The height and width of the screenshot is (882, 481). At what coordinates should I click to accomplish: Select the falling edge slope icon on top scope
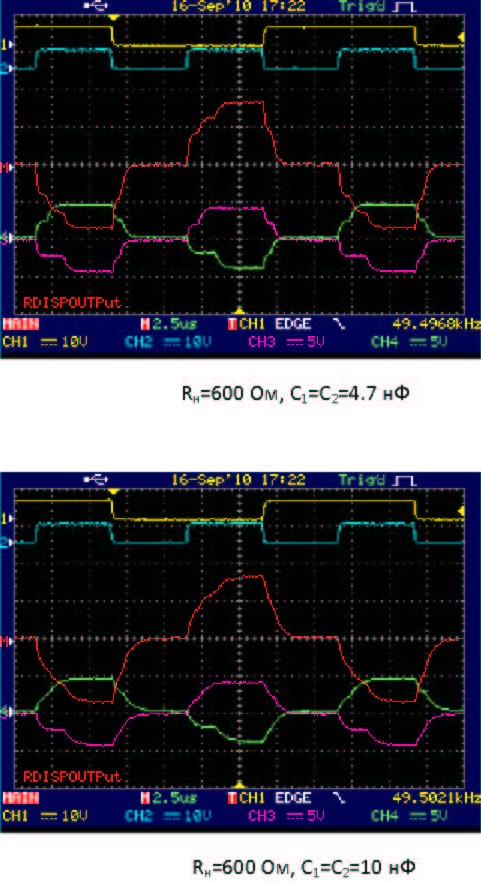(339, 325)
